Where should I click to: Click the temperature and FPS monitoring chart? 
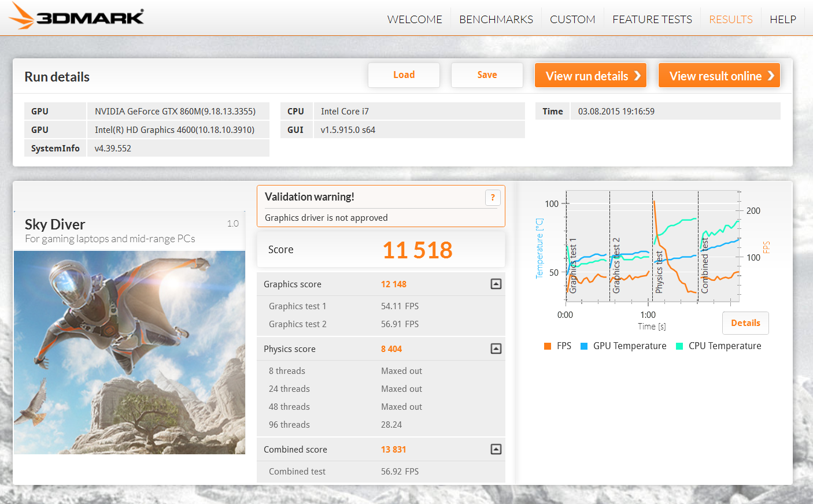click(x=653, y=246)
